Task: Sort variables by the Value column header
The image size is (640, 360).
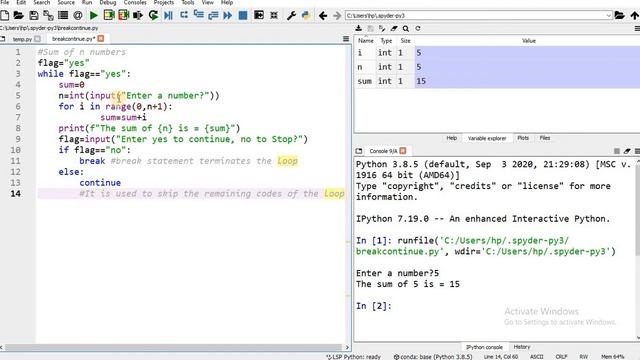Action: coord(528,40)
